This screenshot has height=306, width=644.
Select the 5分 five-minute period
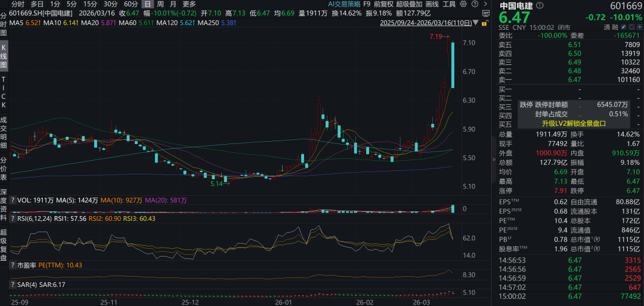point(72,4)
